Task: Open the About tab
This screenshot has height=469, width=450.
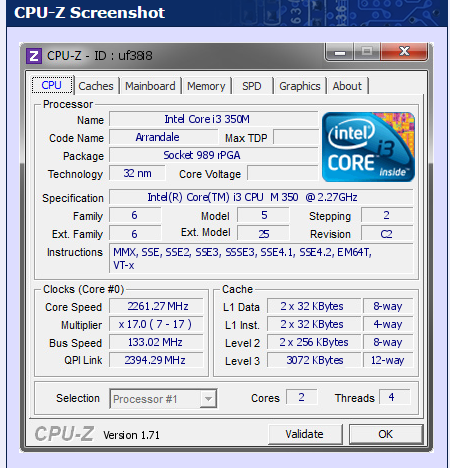Action: 347,86
